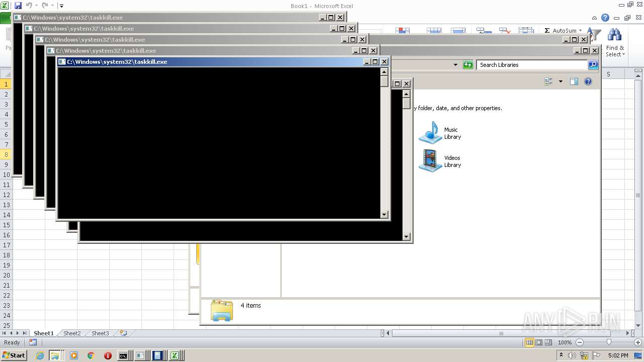Click the Excel taskbar button
Viewport: 644px width, 362px height.
(x=175, y=355)
